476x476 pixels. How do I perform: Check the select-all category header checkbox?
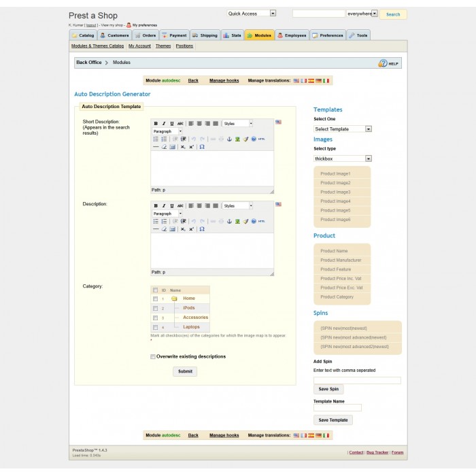tap(156, 290)
